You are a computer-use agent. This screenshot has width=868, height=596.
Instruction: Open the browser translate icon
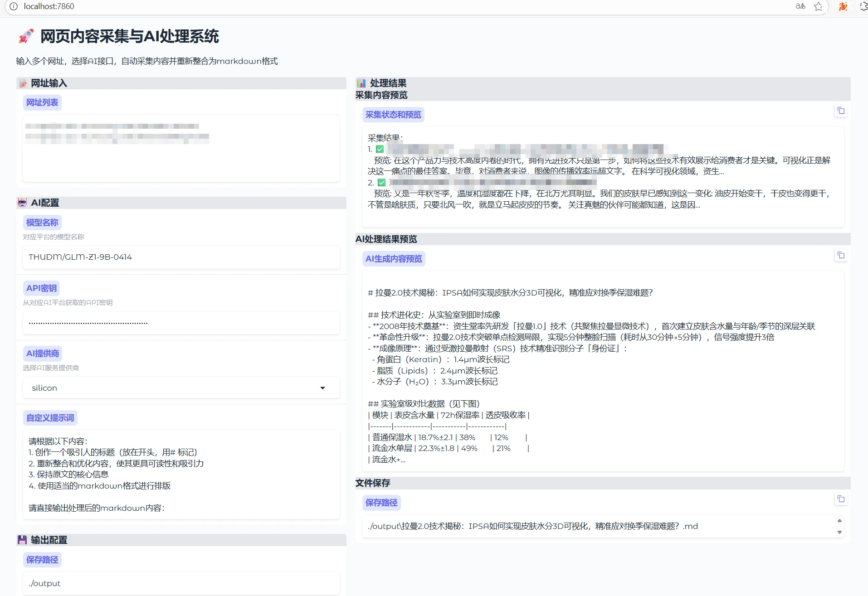click(800, 6)
